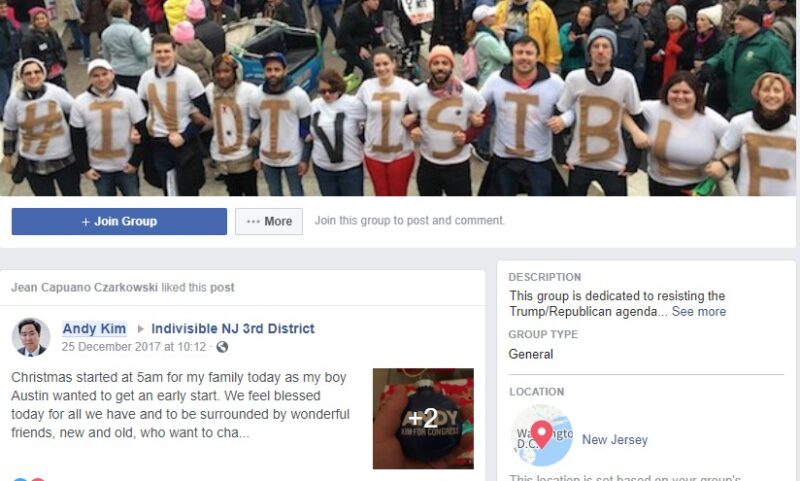Click the map circle thumbnail under Location
The height and width of the screenshot is (481, 800).
pyautogui.click(x=541, y=435)
